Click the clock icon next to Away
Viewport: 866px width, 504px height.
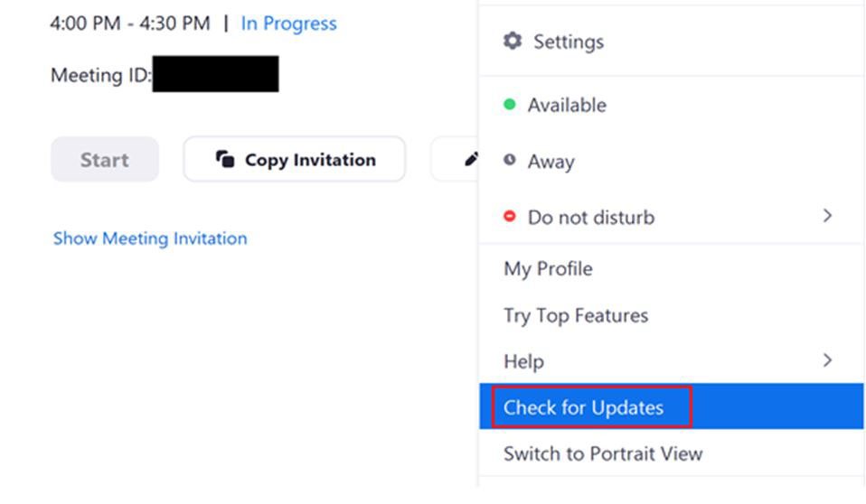[x=510, y=161]
